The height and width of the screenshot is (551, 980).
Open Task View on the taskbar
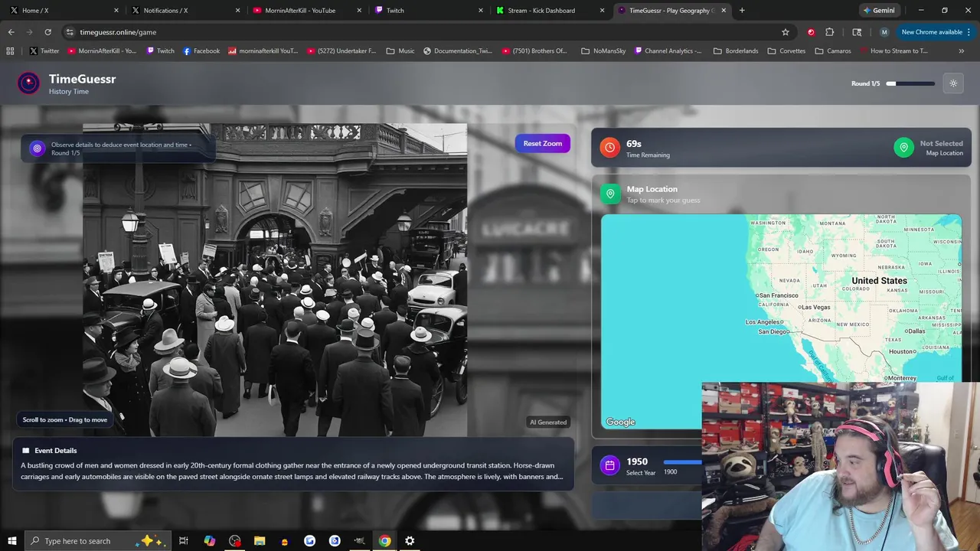click(184, 541)
